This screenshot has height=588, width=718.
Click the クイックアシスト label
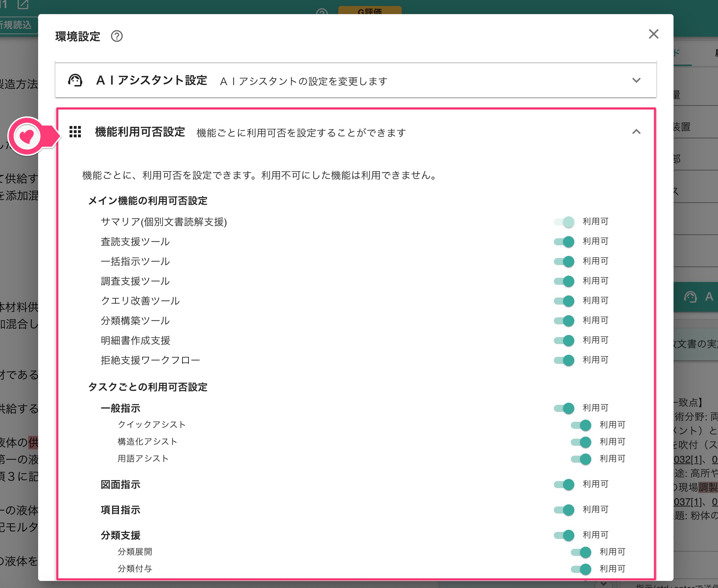152,425
